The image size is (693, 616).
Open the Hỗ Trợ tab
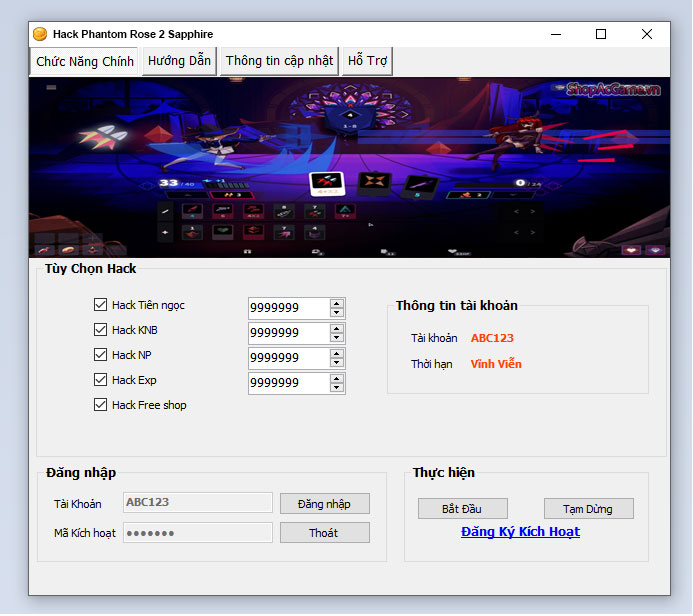point(367,61)
